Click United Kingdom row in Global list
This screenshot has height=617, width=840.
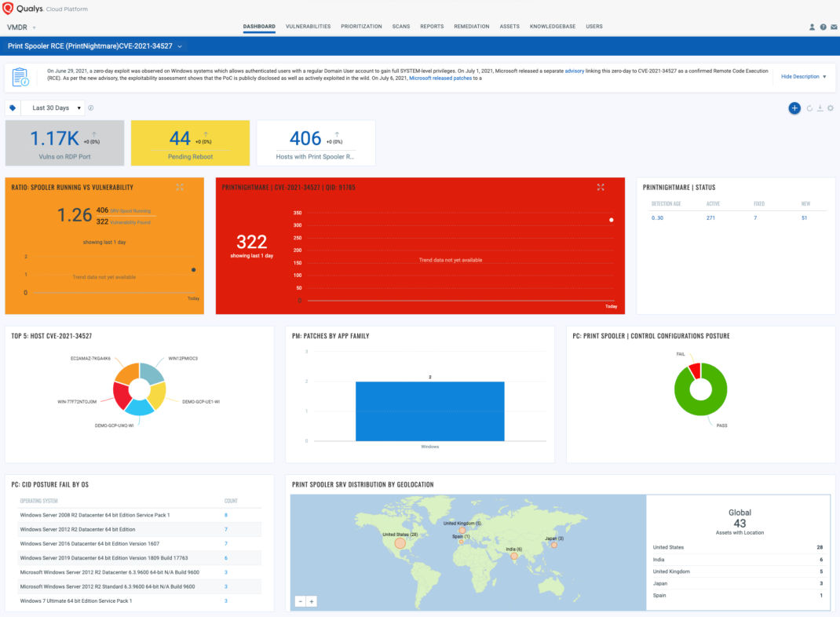[738, 571]
